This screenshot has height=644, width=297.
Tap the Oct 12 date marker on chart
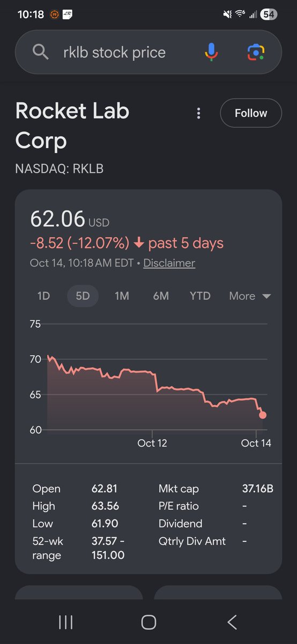pyautogui.click(x=152, y=443)
